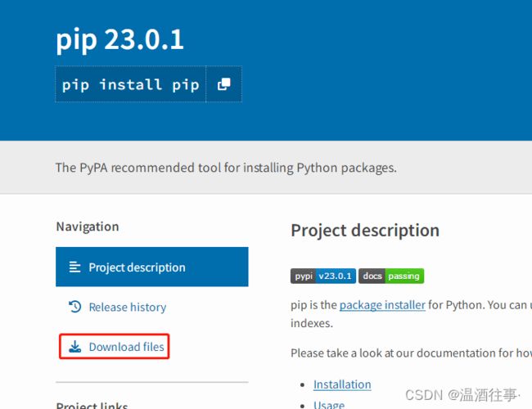This screenshot has width=532, height=409.
Task: Click the Navigation sidebar heading
Action: tap(88, 227)
